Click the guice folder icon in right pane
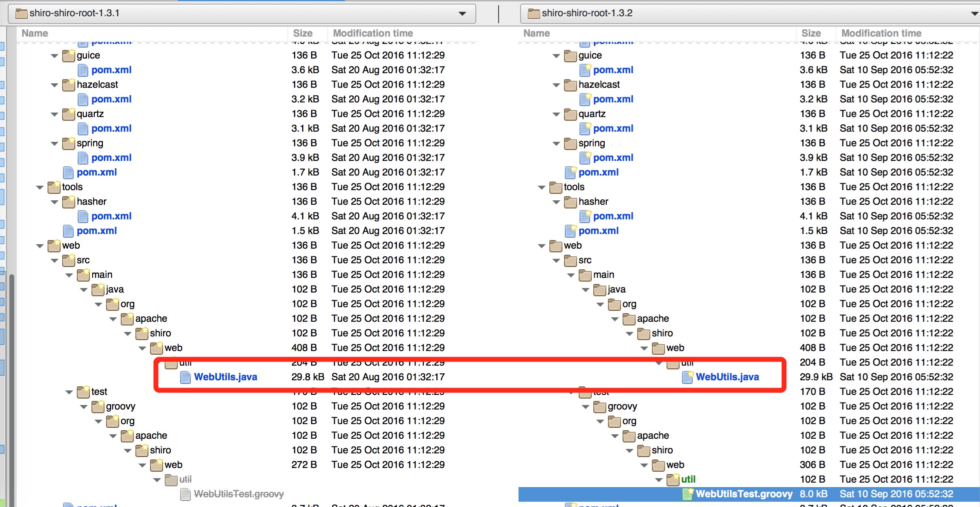 570,56
